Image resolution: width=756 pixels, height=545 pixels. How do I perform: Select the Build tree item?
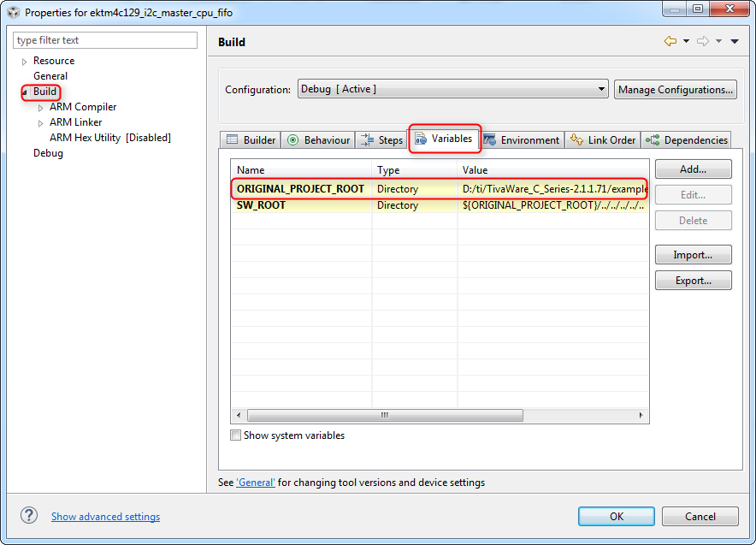pyautogui.click(x=44, y=92)
